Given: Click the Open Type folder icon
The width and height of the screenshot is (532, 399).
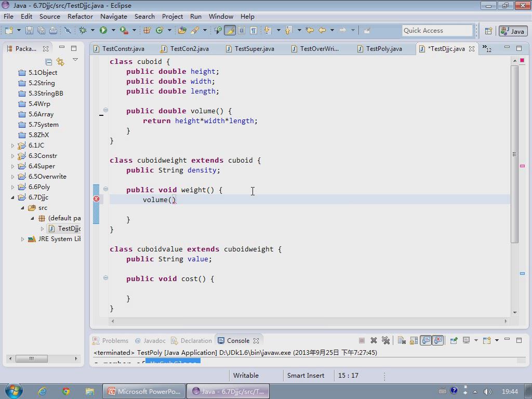Looking at the screenshot, I should click(x=182, y=31).
